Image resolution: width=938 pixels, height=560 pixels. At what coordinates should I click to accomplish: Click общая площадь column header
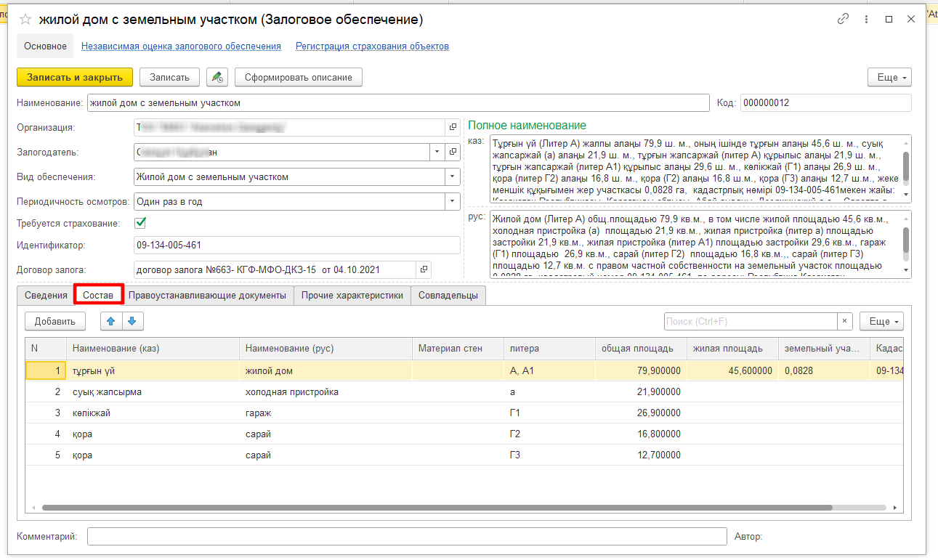point(641,349)
